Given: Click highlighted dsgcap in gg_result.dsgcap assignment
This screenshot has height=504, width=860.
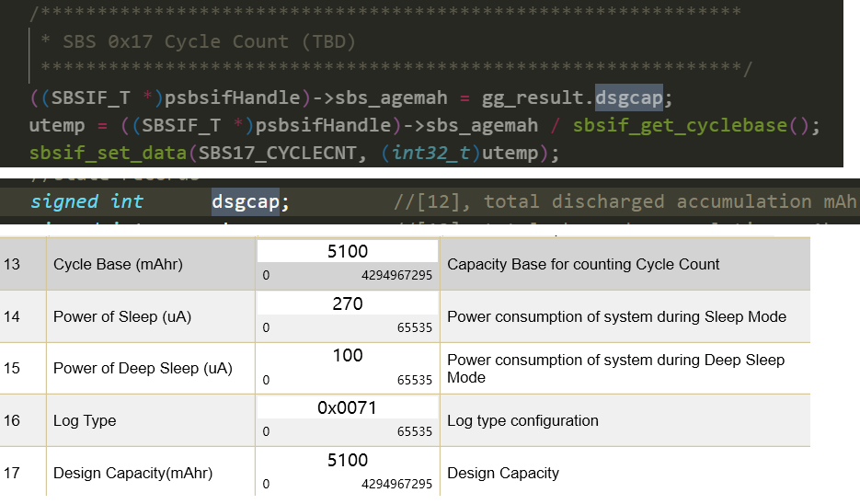Looking at the screenshot, I should [x=629, y=97].
